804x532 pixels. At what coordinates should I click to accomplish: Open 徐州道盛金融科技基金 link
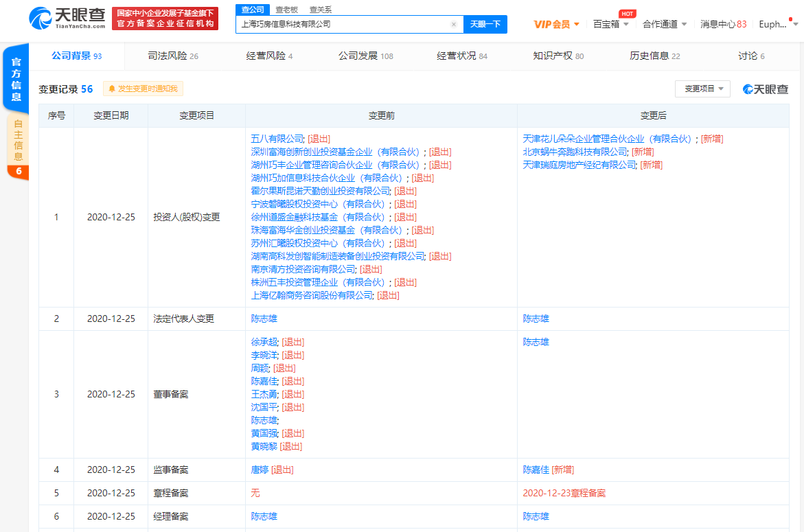[x=319, y=218]
